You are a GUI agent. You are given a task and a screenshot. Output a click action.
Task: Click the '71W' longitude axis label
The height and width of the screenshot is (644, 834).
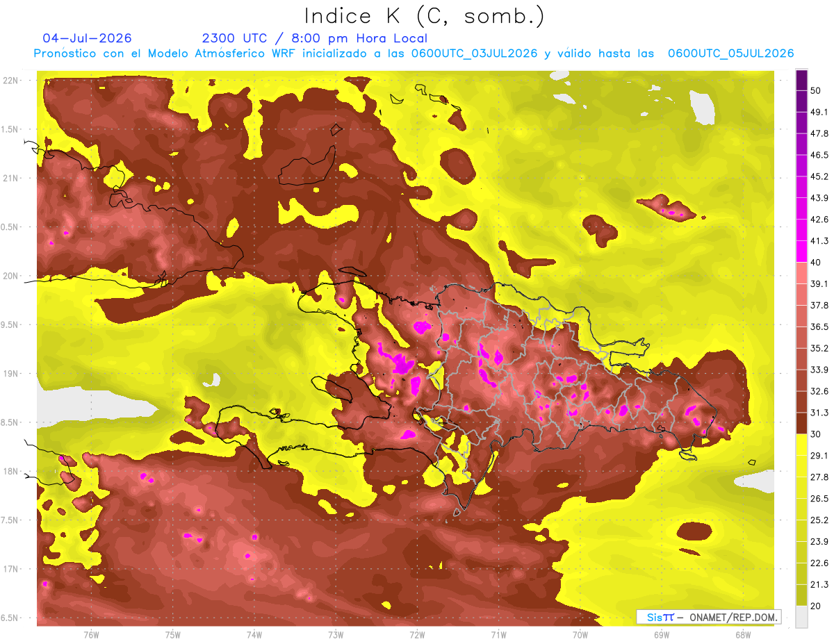pos(498,635)
